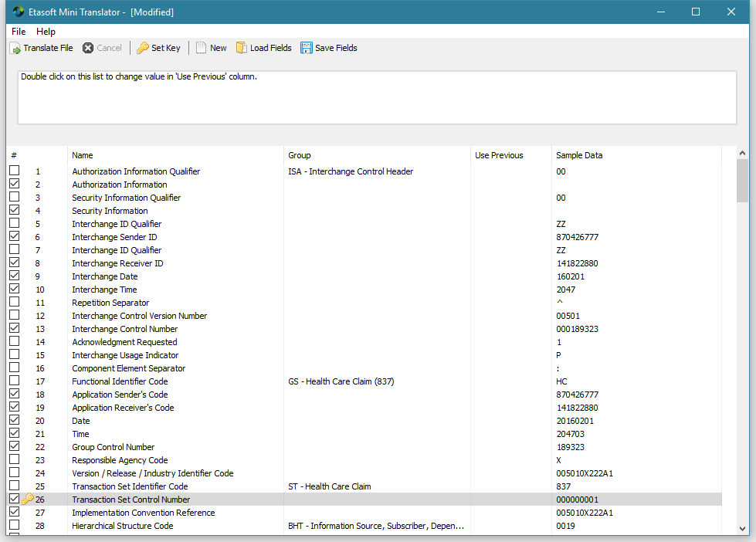Image resolution: width=756 pixels, height=542 pixels.
Task: Open the Help menu
Action: 46,32
